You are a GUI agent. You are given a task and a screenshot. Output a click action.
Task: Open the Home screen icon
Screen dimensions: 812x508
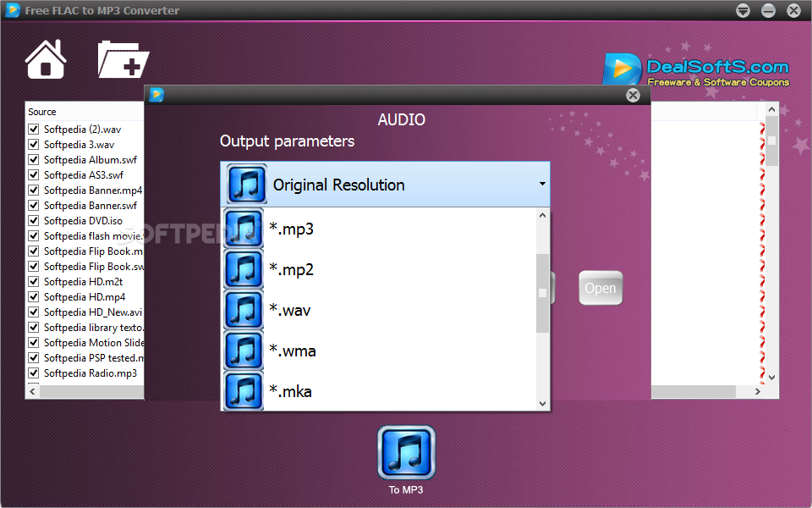point(46,59)
